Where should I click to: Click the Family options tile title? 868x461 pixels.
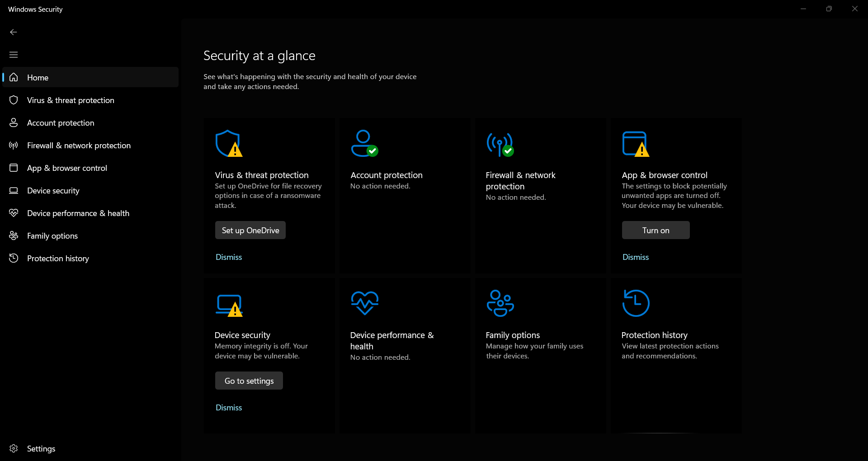513,335
